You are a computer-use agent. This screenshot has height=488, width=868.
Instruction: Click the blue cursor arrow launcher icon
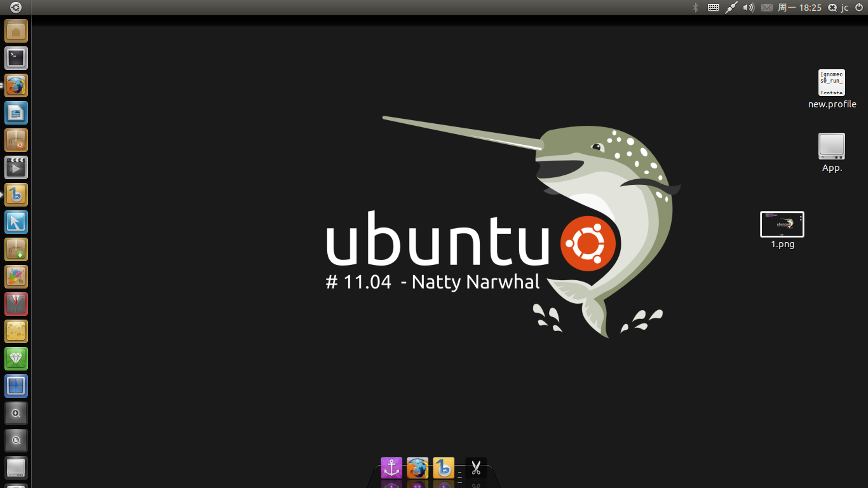pyautogui.click(x=16, y=222)
